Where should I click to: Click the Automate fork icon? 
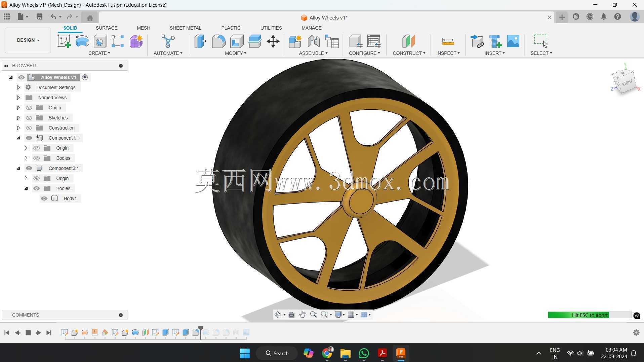click(x=168, y=41)
